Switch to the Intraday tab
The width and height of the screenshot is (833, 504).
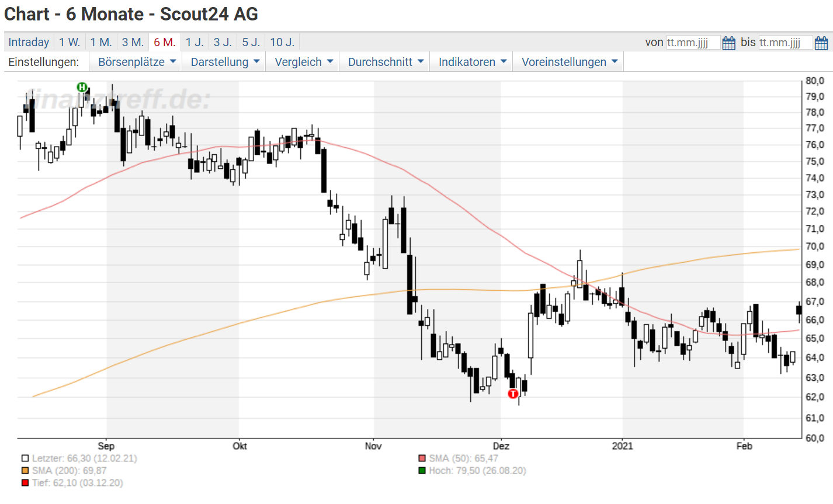point(29,42)
